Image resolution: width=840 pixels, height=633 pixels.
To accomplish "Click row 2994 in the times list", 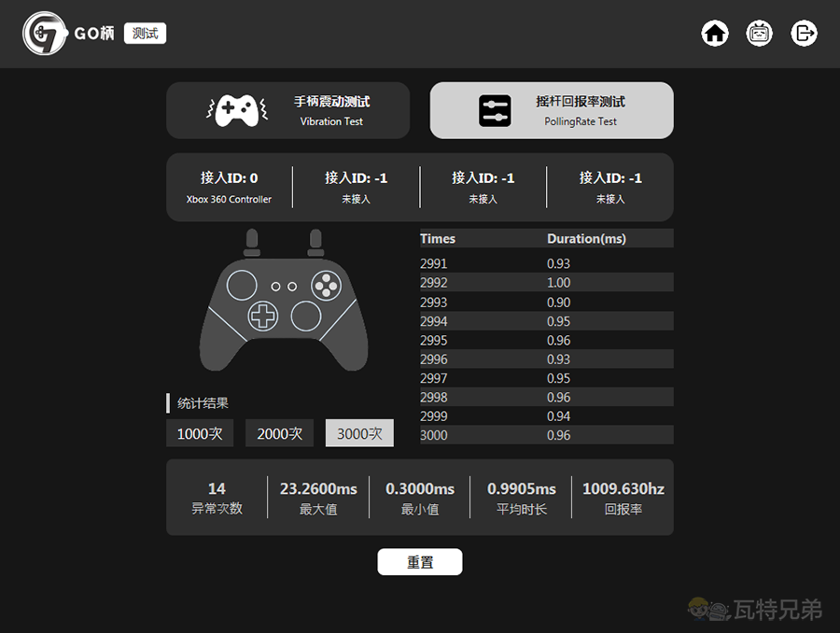I will [x=546, y=321].
